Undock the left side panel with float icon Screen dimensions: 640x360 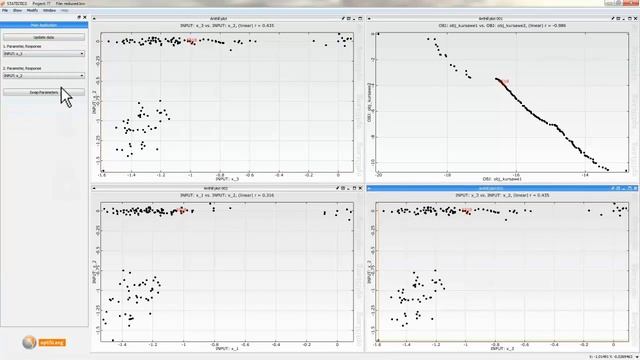pos(79,18)
